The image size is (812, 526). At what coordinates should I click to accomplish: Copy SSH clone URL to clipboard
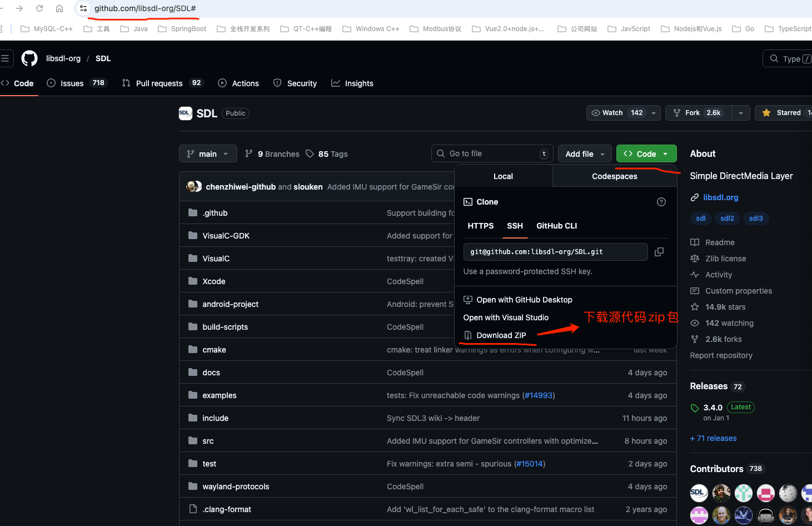[x=659, y=252]
